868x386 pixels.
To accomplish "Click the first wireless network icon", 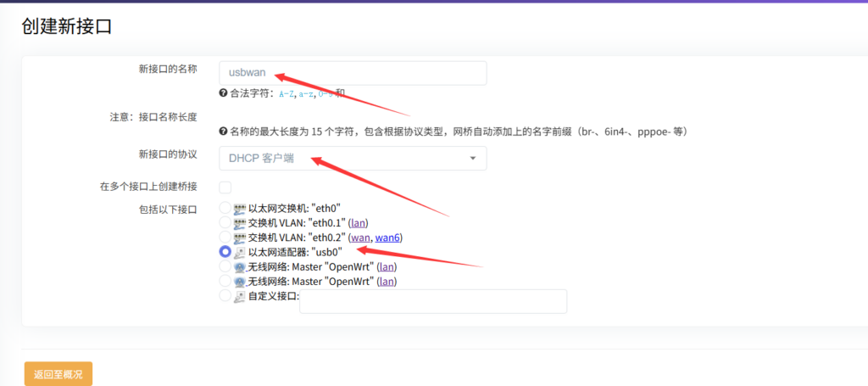I will point(239,267).
